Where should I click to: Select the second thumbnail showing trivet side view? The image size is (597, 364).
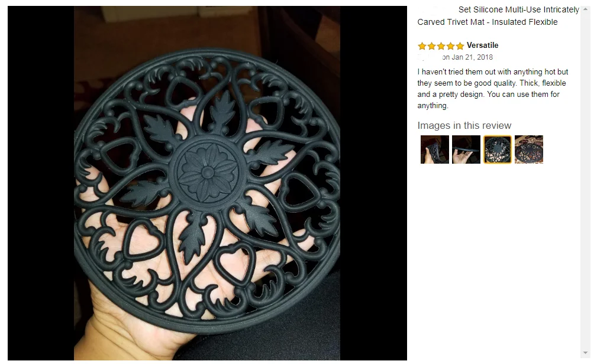point(466,149)
